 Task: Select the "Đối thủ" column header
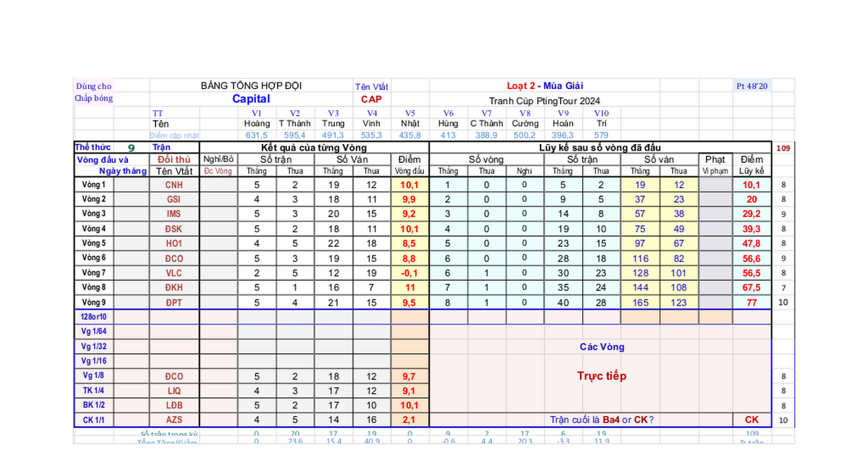coord(174,159)
